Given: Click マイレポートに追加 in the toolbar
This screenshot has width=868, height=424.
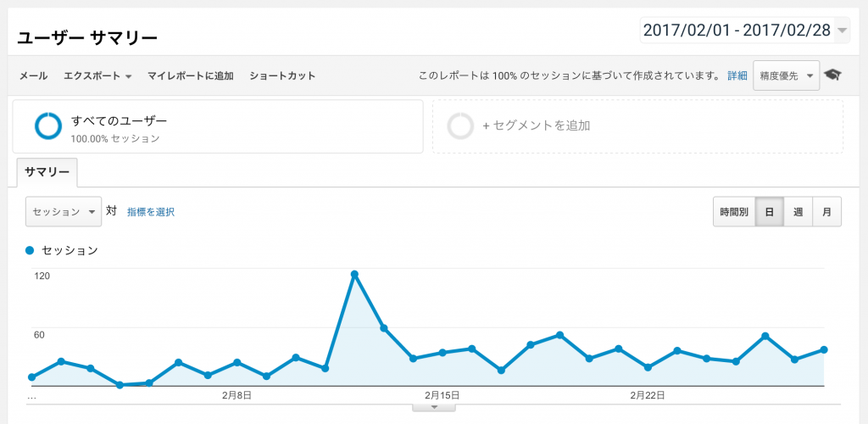Looking at the screenshot, I should click(190, 75).
